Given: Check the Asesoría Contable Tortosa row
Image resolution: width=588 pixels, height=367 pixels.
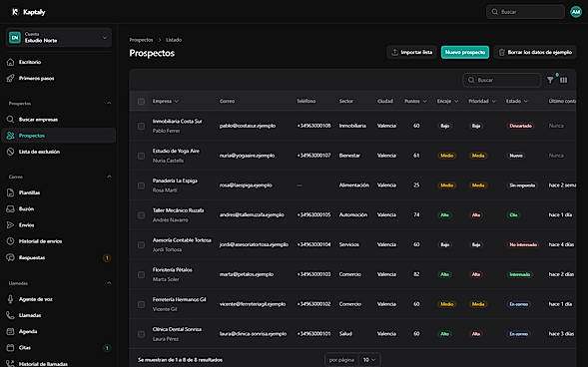Looking at the screenshot, I should coord(141,244).
